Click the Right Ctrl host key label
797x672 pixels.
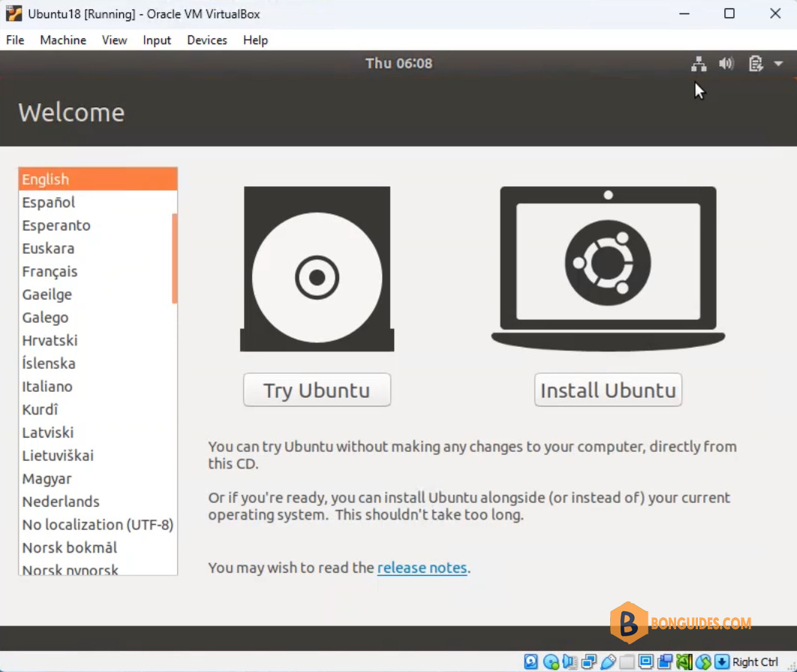[755, 661]
